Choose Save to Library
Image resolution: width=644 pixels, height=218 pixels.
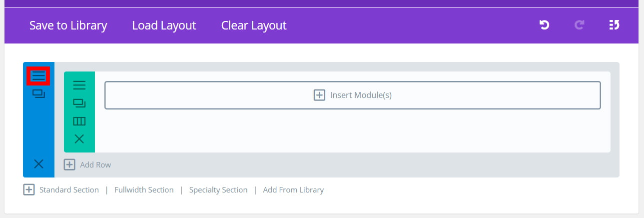[x=68, y=25]
